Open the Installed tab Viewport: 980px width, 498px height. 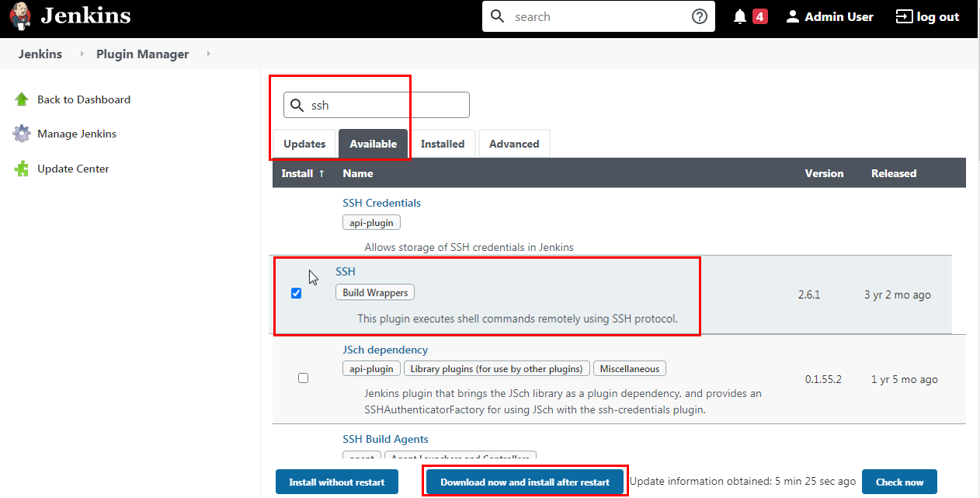pos(443,144)
